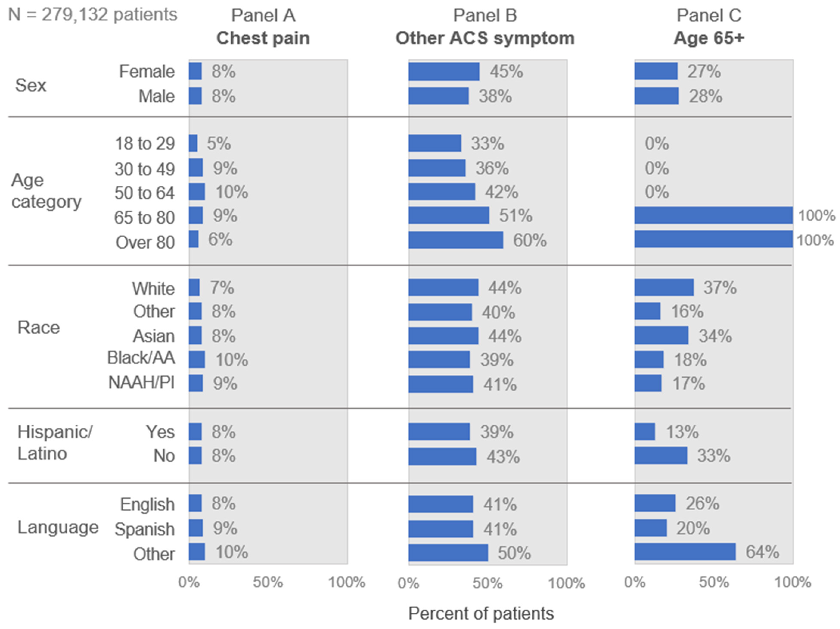Click the White 37% bar in Panel C
The image size is (840, 629).
click(664, 288)
